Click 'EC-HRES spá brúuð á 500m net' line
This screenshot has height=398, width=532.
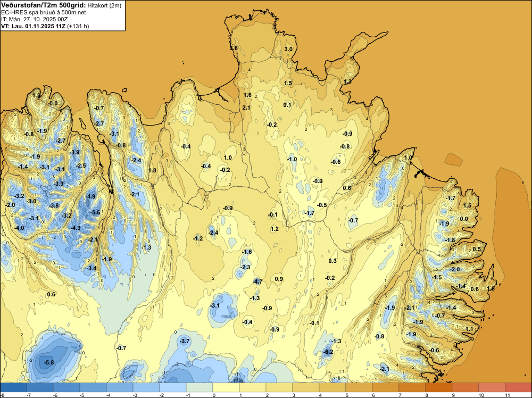point(44,12)
